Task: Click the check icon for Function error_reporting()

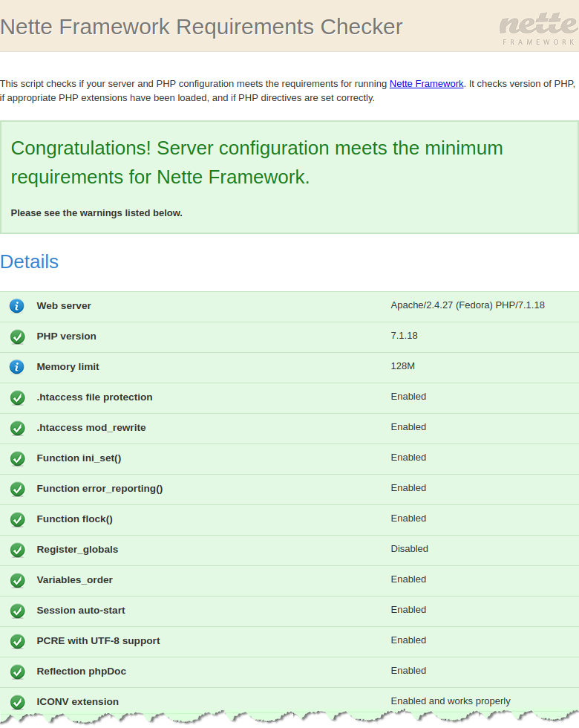Action: coord(18,489)
